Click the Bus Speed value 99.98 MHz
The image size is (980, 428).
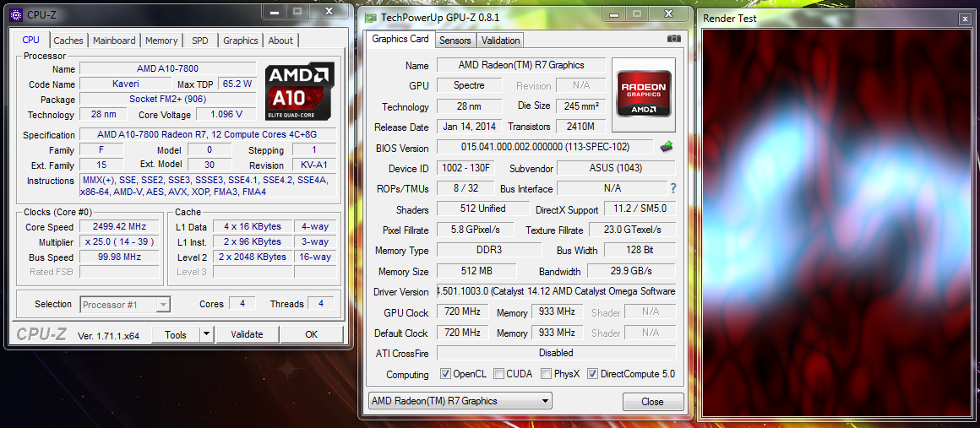click(x=119, y=257)
